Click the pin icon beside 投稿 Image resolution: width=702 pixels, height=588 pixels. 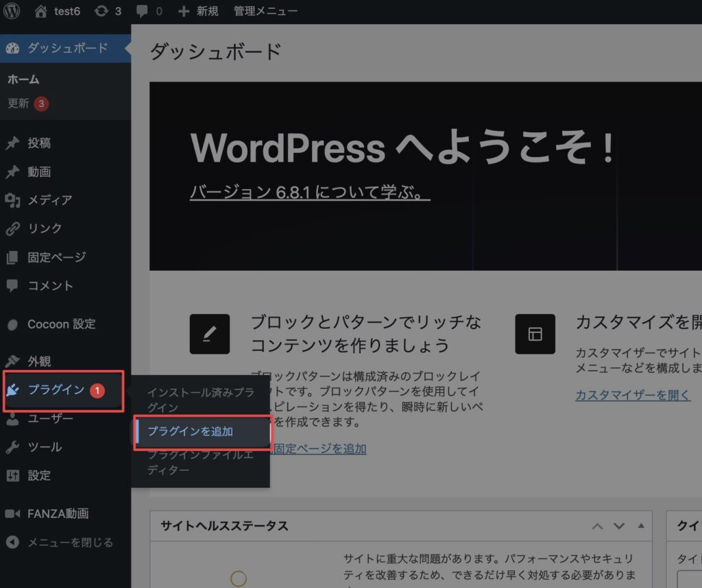12,143
